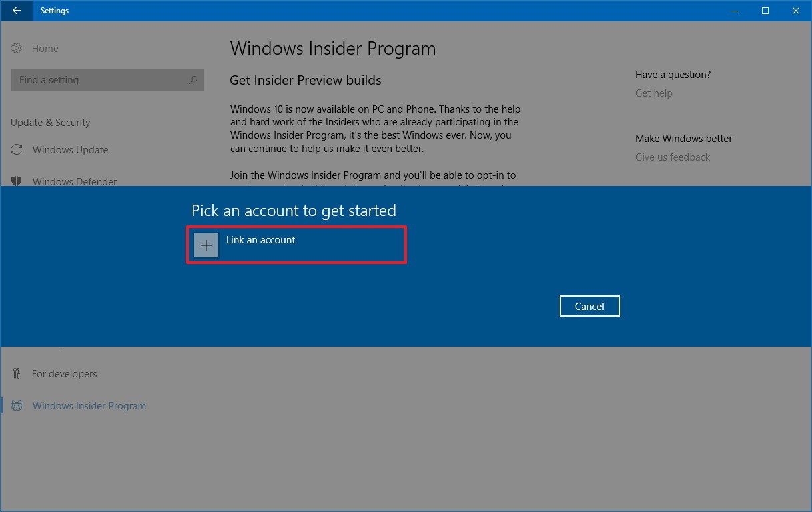Click the For developers tools icon
812x512 pixels.
[17, 374]
